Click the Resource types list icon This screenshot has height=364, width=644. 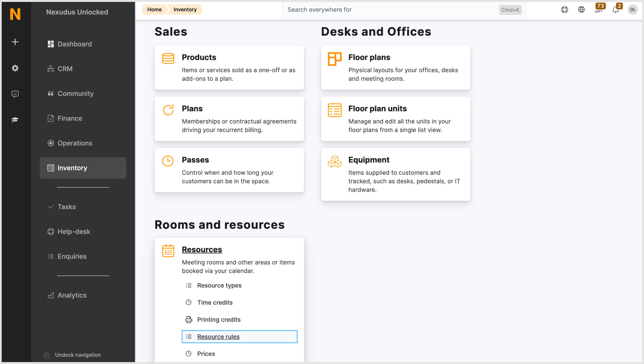(189, 285)
